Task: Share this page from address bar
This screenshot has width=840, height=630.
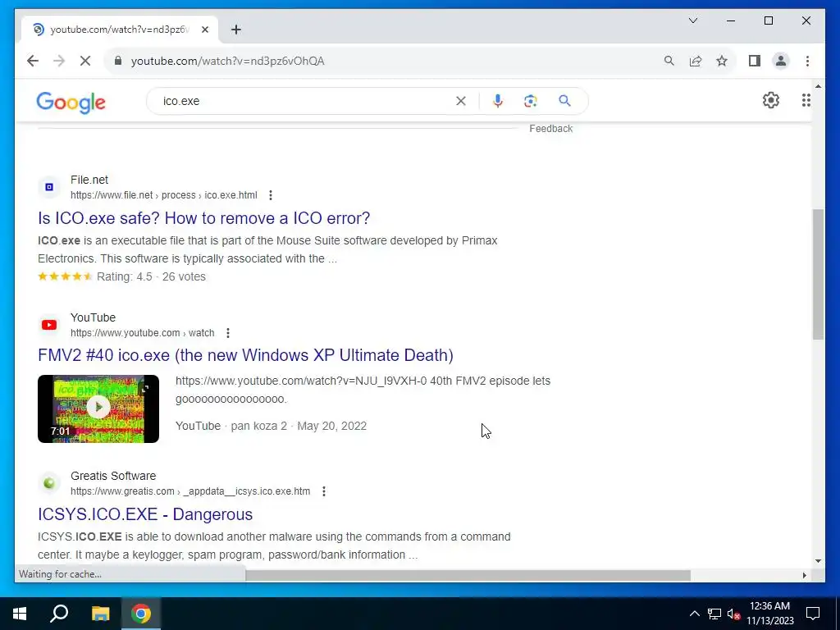Action: [696, 61]
